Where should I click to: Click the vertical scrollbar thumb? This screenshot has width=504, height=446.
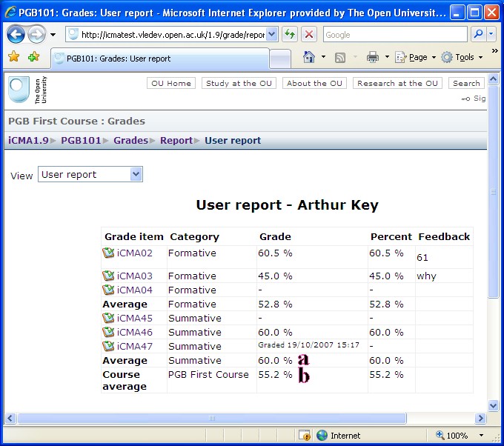point(493,192)
